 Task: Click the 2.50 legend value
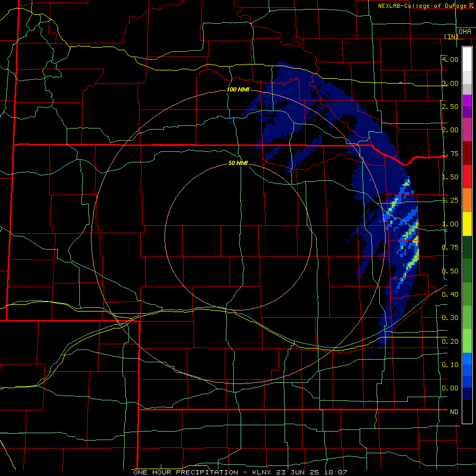[450, 106]
